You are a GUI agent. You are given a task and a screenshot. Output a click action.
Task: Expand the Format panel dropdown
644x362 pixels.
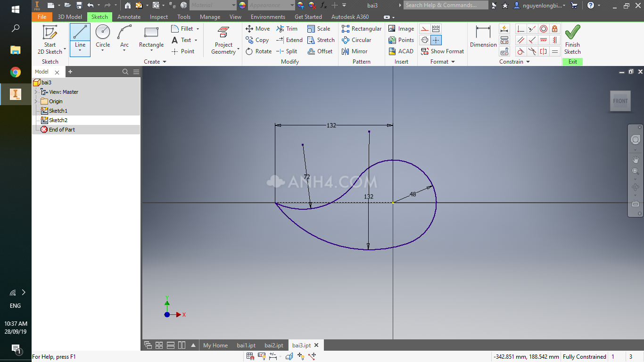pyautogui.click(x=453, y=62)
